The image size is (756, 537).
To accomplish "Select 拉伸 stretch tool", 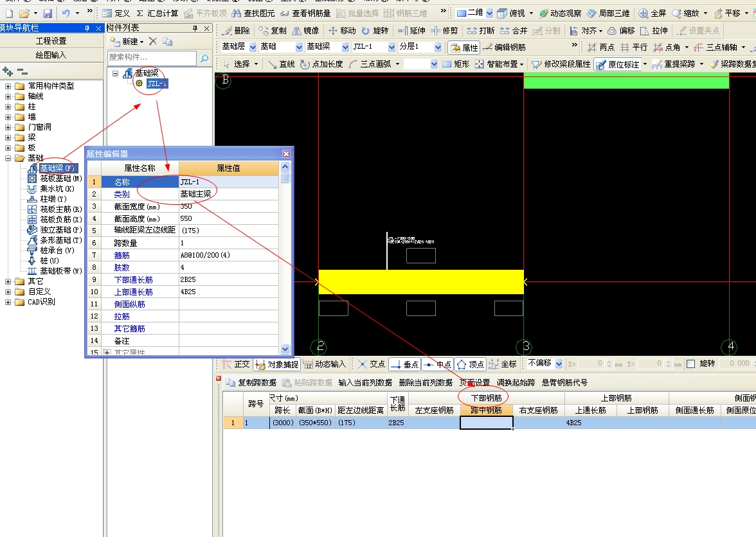I will [x=654, y=31].
